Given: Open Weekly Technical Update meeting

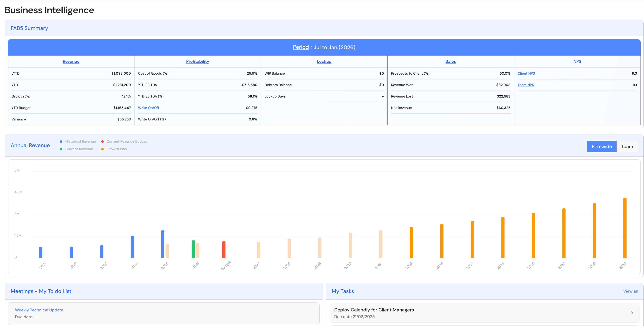Looking at the screenshot, I should (39, 310).
